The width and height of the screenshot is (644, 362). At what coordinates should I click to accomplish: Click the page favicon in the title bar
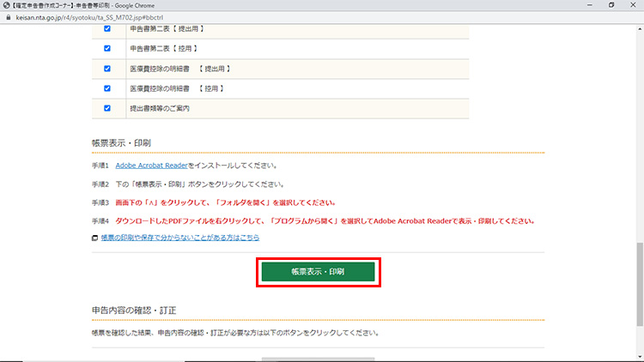[7, 5]
